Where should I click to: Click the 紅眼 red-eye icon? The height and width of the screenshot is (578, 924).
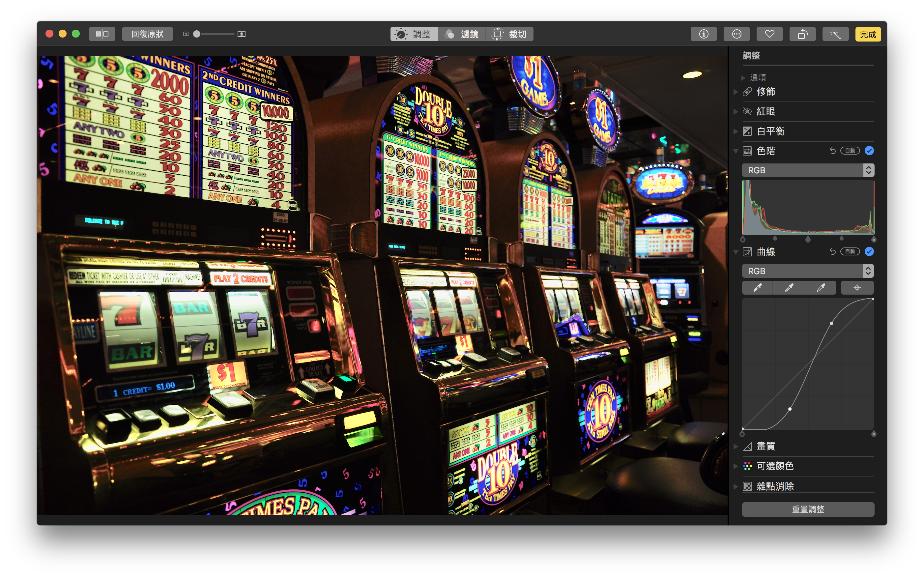(x=747, y=112)
